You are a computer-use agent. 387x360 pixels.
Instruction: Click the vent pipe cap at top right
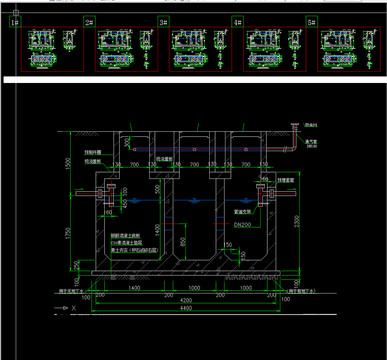294,125
